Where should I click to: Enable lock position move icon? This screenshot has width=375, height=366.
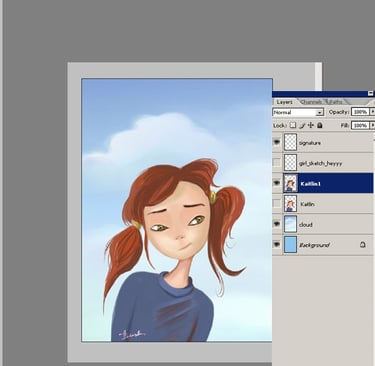[x=311, y=125]
